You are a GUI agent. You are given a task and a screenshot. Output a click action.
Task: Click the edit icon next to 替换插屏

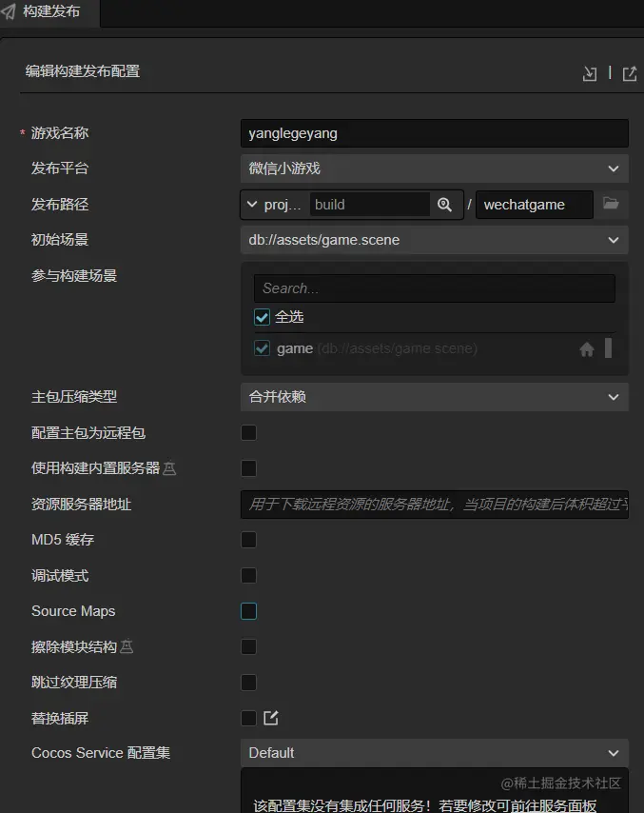tap(270, 718)
